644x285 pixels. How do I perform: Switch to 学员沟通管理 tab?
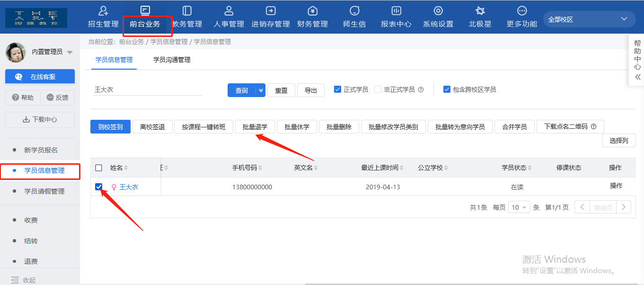coord(172,60)
